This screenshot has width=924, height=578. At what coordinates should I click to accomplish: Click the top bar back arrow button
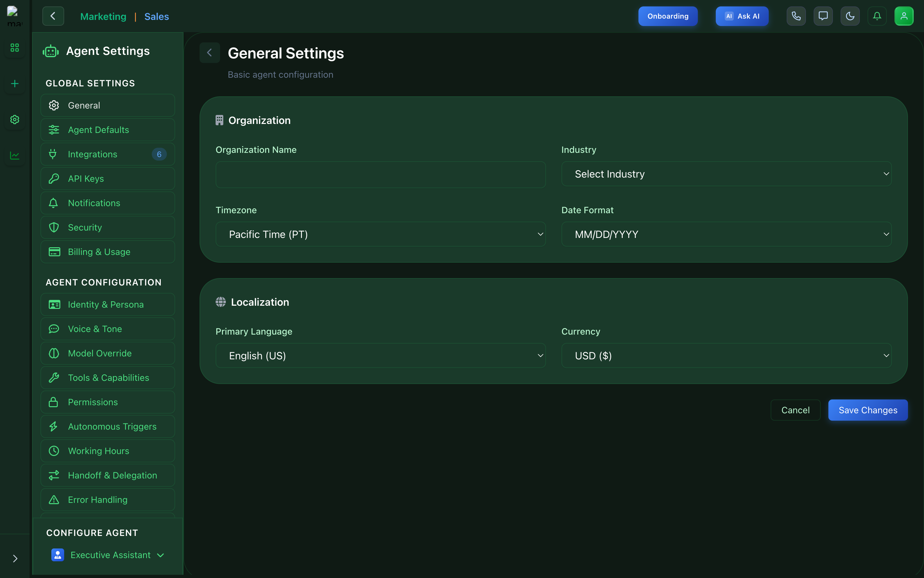53,16
